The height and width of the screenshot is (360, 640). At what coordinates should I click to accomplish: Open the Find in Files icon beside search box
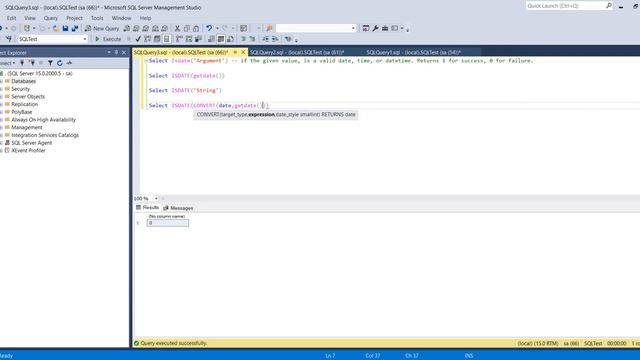point(269,29)
